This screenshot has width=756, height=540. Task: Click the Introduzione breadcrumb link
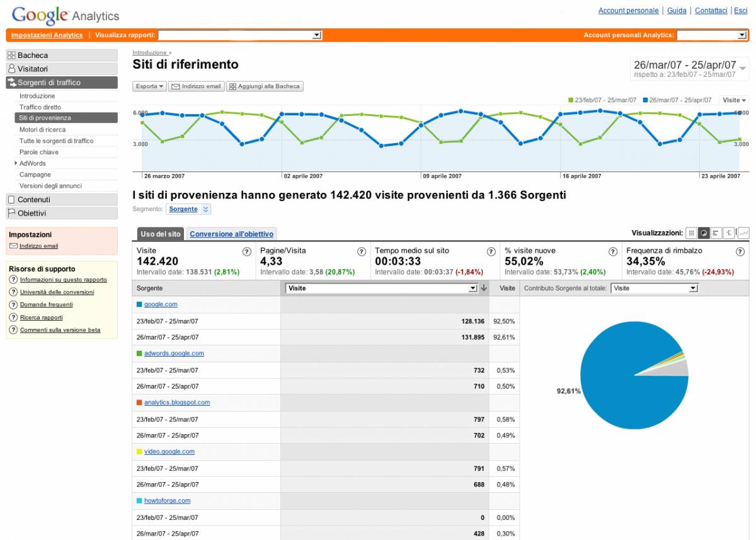[150, 53]
